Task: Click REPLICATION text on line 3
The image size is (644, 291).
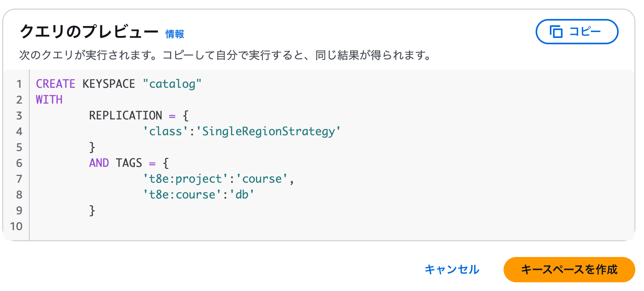Action: pos(125,115)
